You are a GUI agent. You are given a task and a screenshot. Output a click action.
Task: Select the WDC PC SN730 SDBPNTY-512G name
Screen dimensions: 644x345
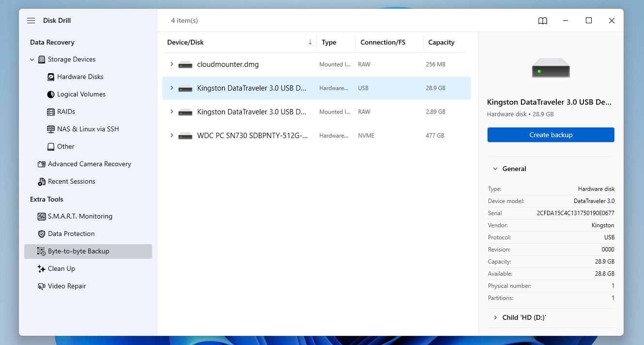click(252, 136)
